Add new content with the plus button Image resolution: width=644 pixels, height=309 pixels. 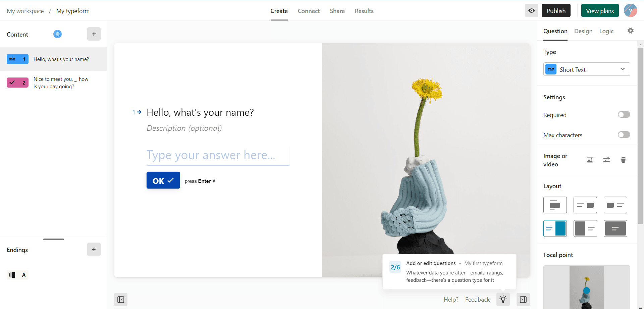tap(94, 34)
